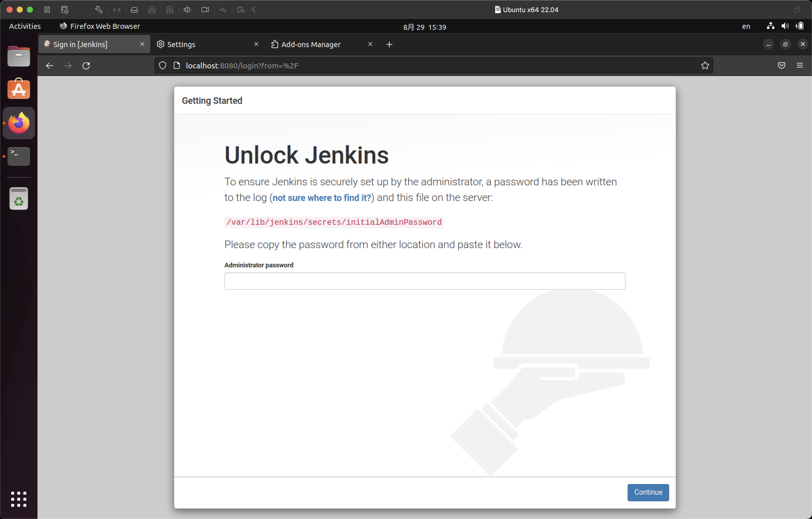Pause the VM using the pause toolbar icon

point(47,10)
